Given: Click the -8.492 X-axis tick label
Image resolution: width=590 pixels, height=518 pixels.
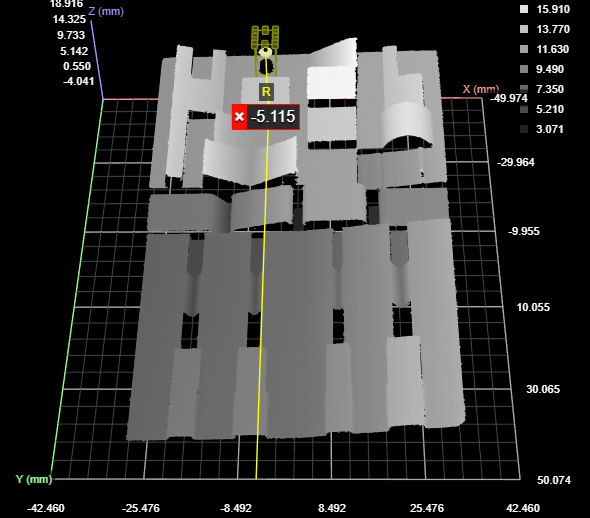Looking at the screenshot, I should coord(236,508).
